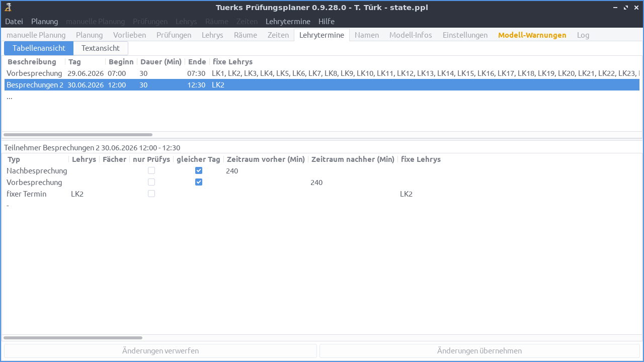Switch to the Namen tab

pos(367,35)
